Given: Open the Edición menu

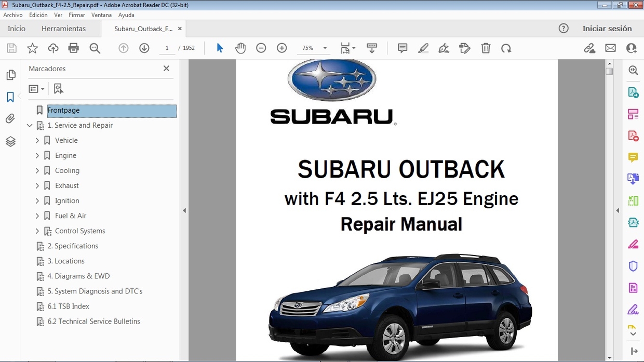Looking at the screenshot, I should [38, 15].
